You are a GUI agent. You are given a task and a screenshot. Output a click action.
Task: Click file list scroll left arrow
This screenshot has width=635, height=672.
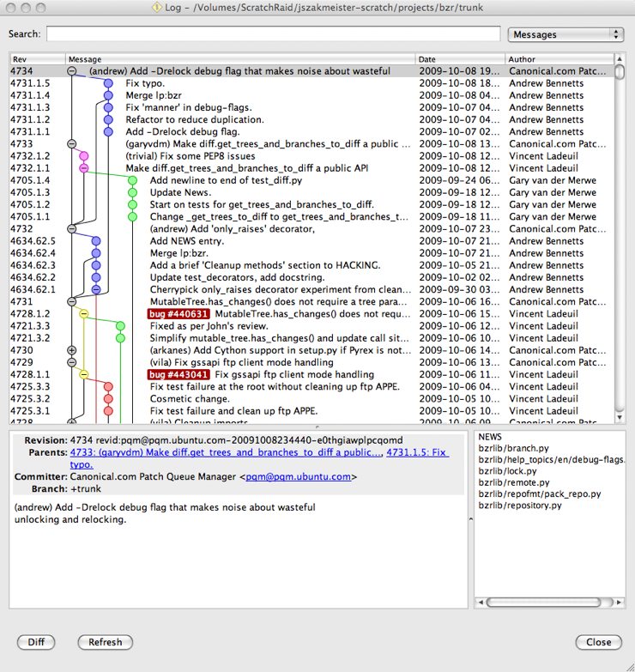click(481, 602)
